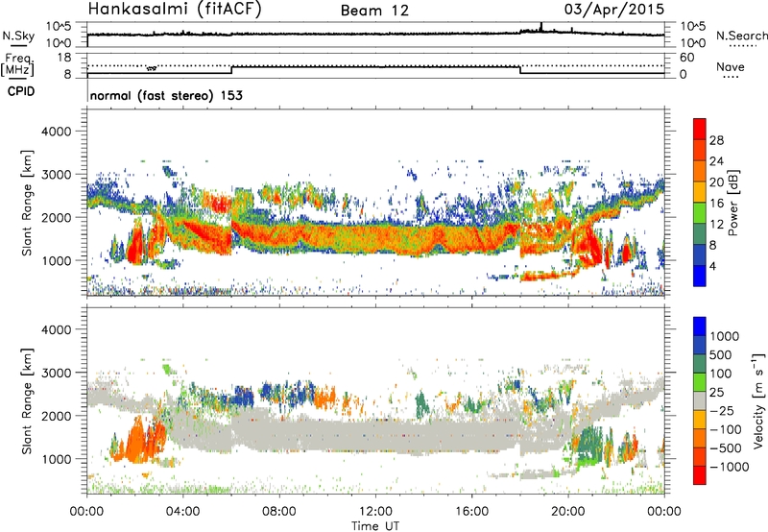Click the N.Search legend label

(741, 36)
